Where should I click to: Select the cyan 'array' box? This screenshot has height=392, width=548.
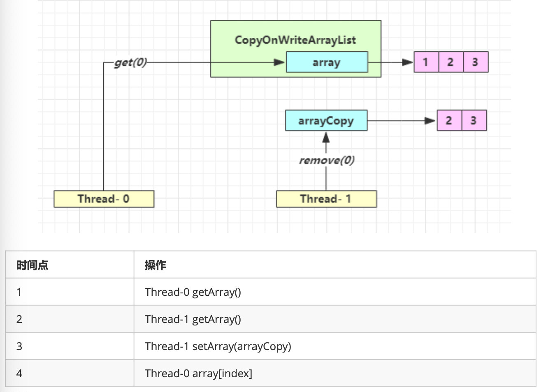pyautogui.click(x=327, y=62)
